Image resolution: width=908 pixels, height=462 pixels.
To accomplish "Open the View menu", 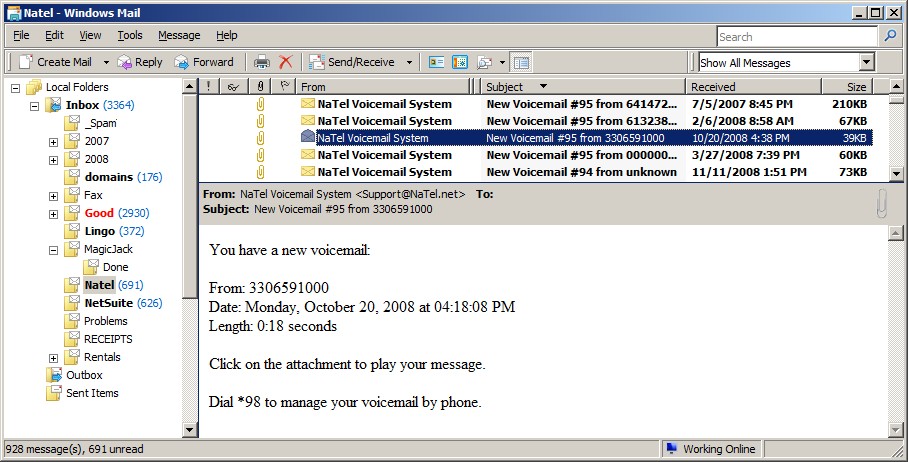I will click(x=90, y=35).
